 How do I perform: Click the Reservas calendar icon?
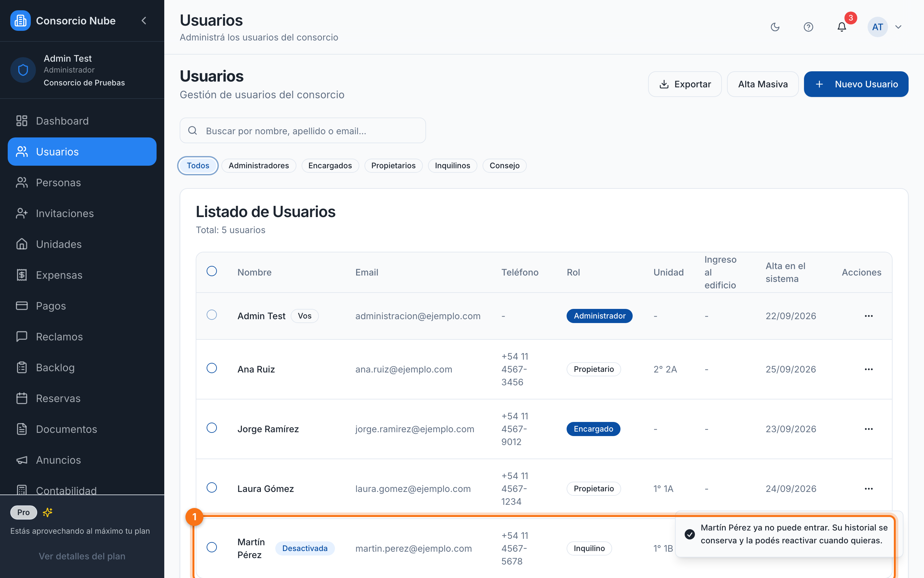[22, 398]
